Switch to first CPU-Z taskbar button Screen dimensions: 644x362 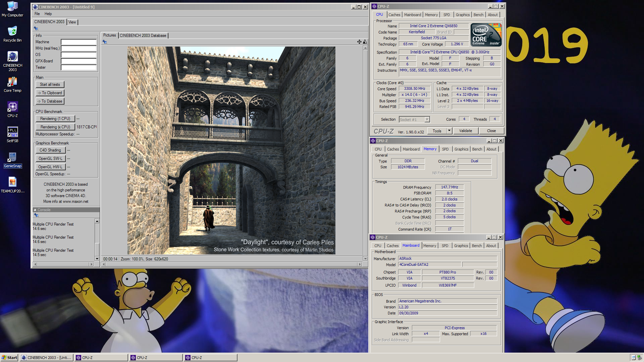101,358
